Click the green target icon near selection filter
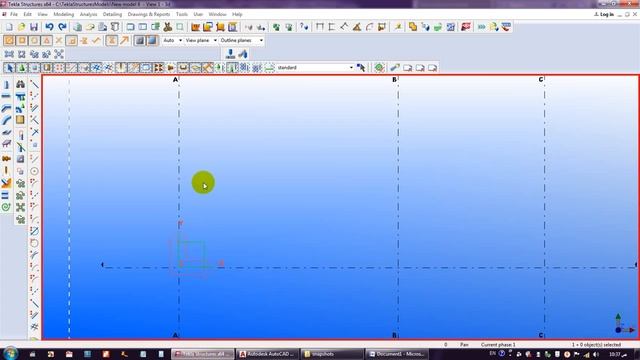 379,67
